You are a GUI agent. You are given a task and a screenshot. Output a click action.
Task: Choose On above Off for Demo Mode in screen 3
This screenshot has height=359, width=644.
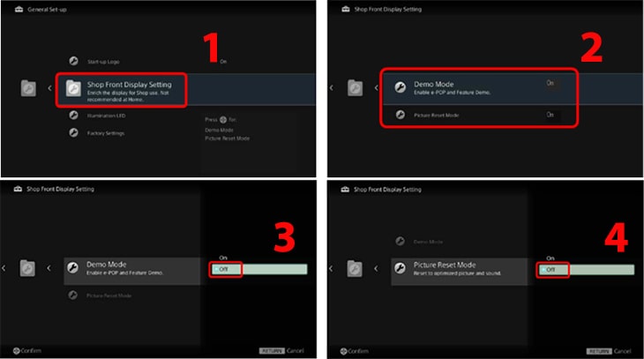coord(223,258)
